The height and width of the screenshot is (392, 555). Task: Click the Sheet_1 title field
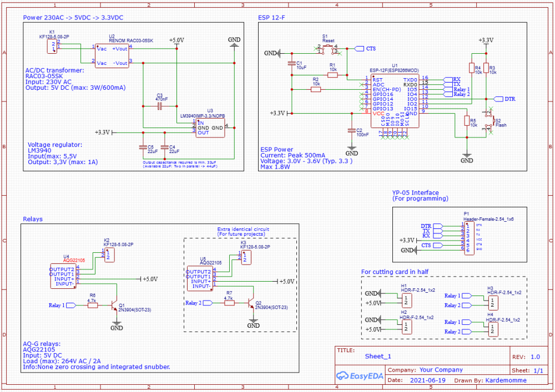pyautogui.click(x=379, y=357)
